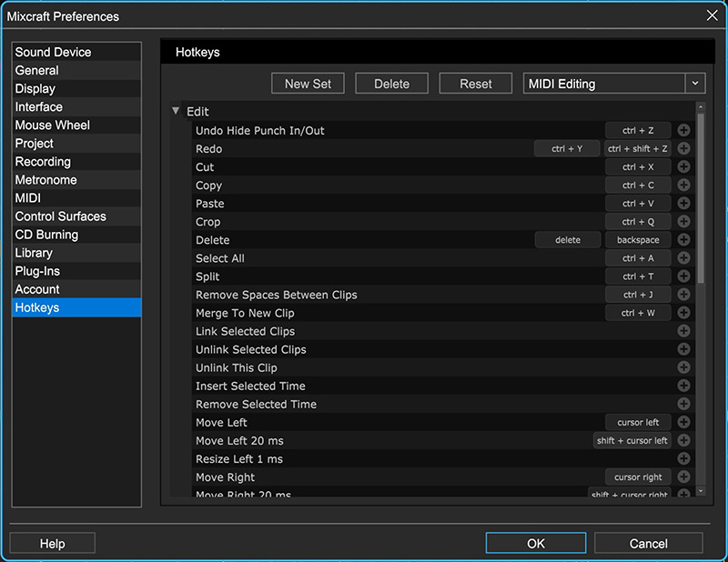Click the New Set button
728x562 pixels.
(308, 84)
